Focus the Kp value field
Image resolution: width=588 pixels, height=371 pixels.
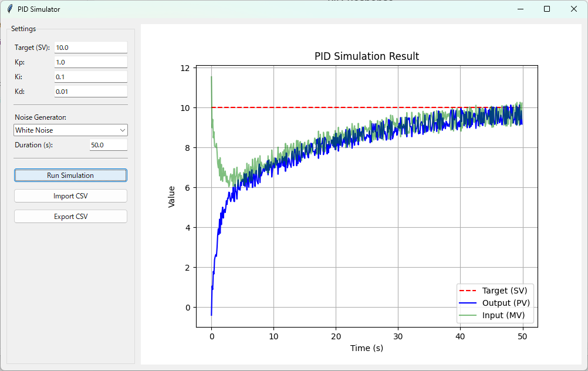click(90, 62)
